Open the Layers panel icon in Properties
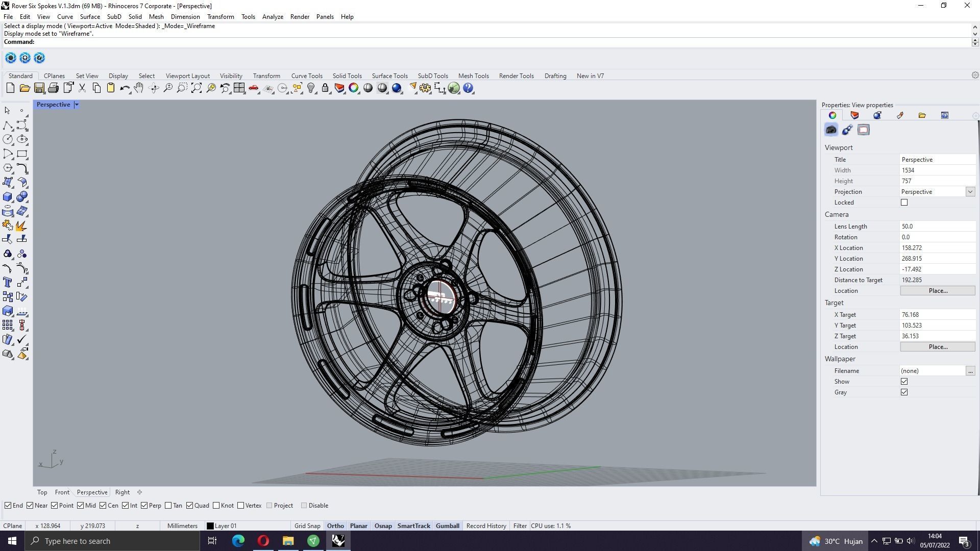This screenshot has width=980, height=551. pyautogui.click(x=854, y=115)
